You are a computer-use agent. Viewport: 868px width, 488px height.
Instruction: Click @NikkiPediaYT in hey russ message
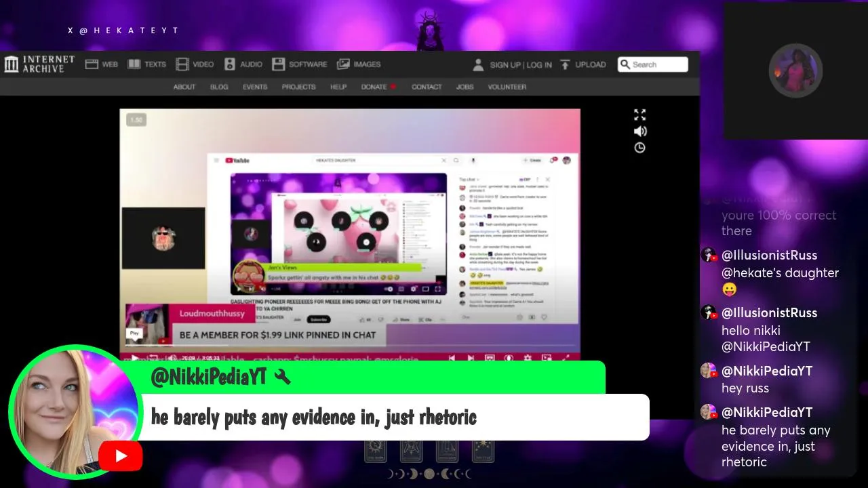tap(767, 371)
